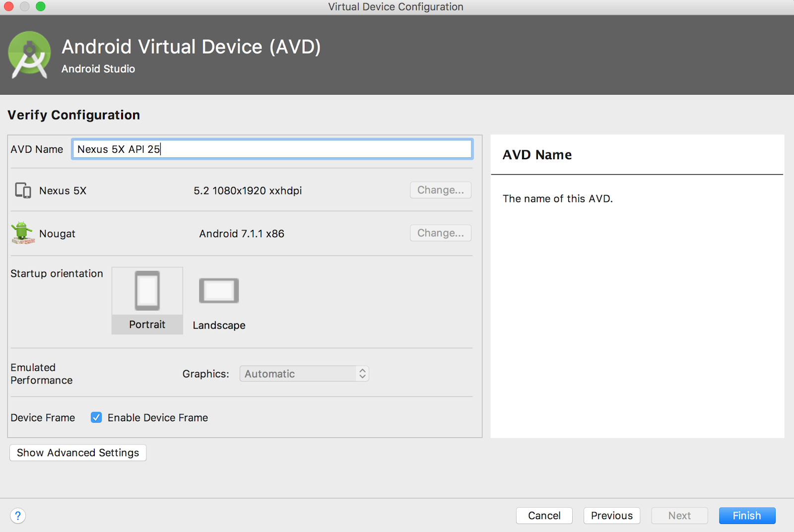
Task: Click the Nexus 5X phone device icon
Action: (22, 190)
